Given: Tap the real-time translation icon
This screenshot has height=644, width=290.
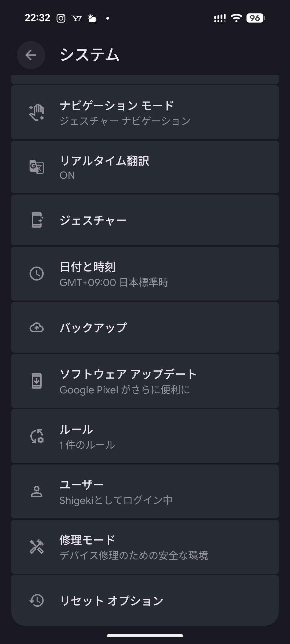Looking at the screenshot, I should (37, 167).
